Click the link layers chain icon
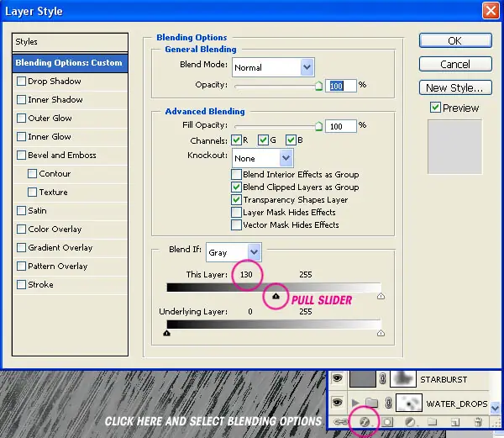 340,421
